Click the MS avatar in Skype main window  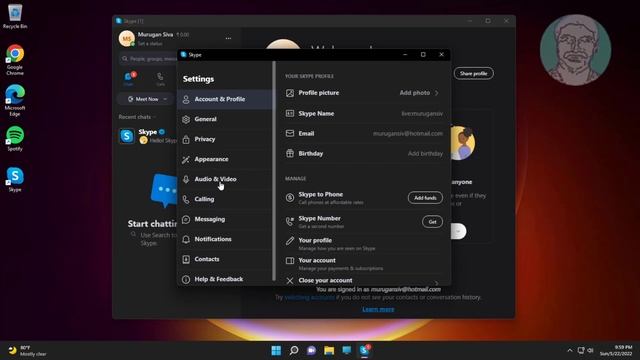click(127, 39)
